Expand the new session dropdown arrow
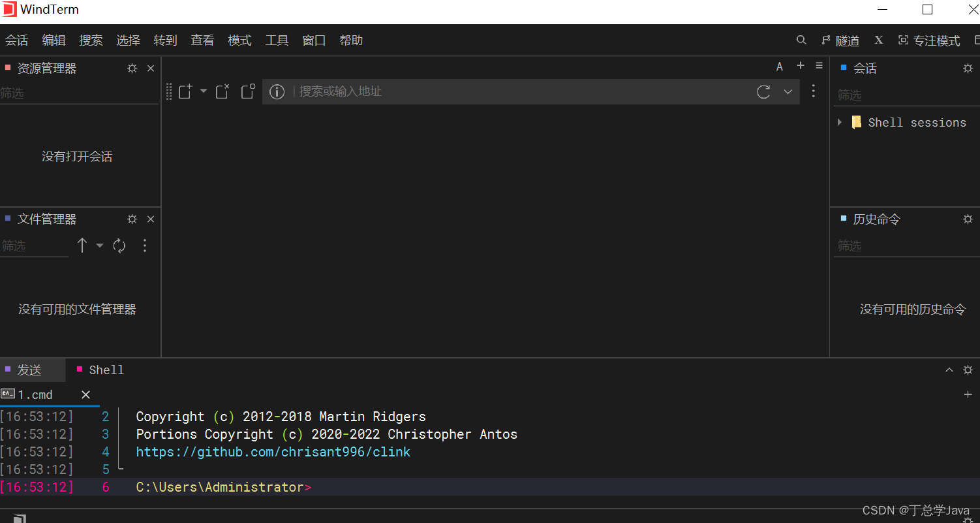This screenshot has width=980, height=523. 204,91
